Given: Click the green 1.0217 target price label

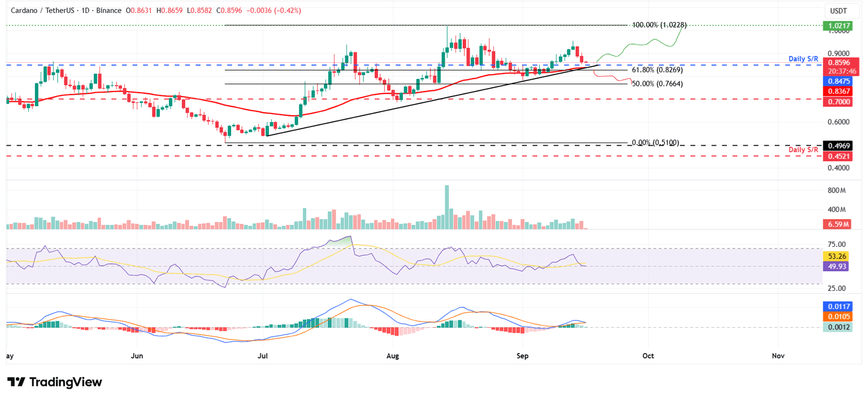Looking at the screenshot, I should click(x=839, y=25).
